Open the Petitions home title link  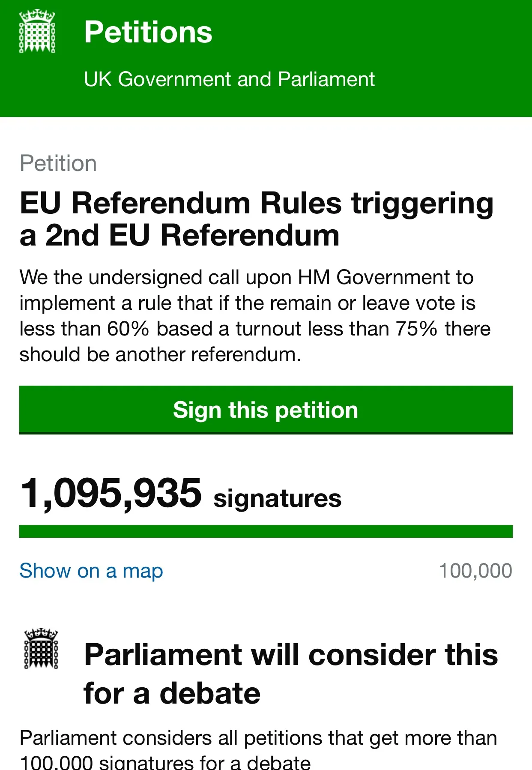(x=148, y=32)
